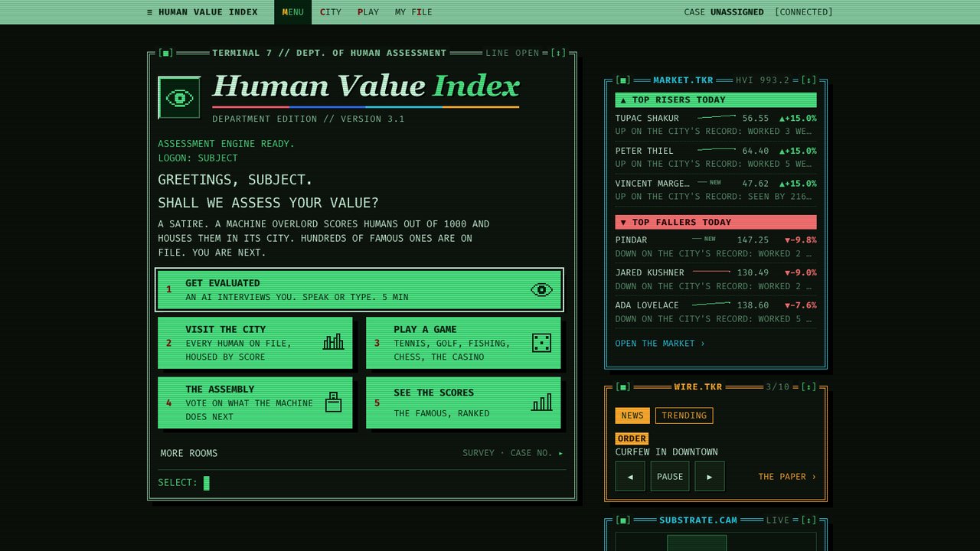The image size is (980, 551).
Task: Switch to the PLAY tab
Action: point(368,12)
